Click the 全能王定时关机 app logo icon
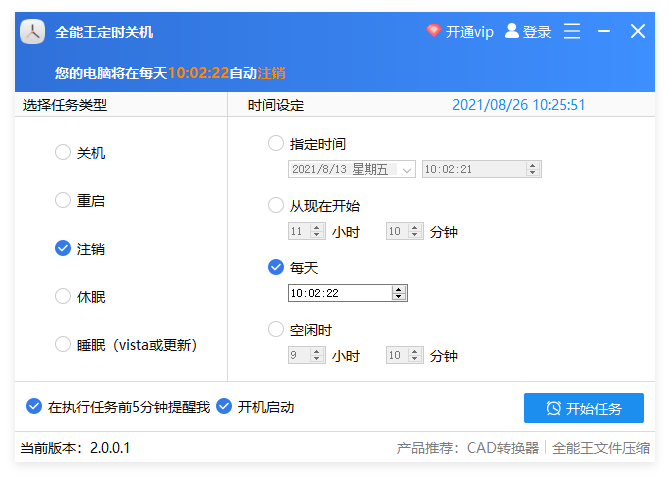 [x=33, y=32]
